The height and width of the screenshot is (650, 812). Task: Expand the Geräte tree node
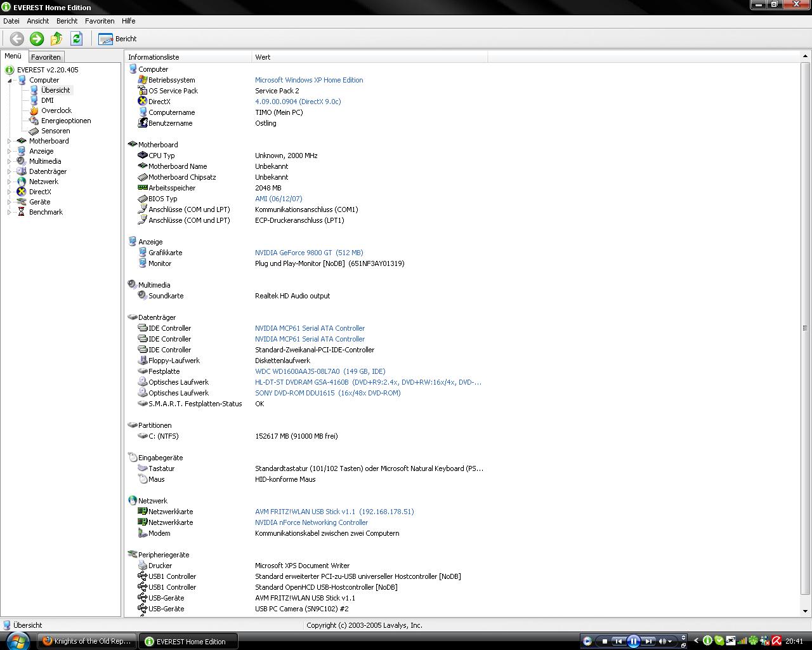click(x=10, y=202)
